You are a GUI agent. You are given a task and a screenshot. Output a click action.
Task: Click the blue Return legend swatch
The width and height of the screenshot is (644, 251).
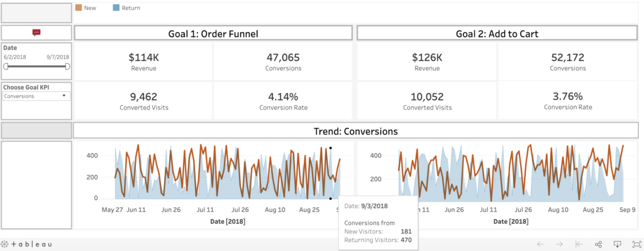[116, 8]
